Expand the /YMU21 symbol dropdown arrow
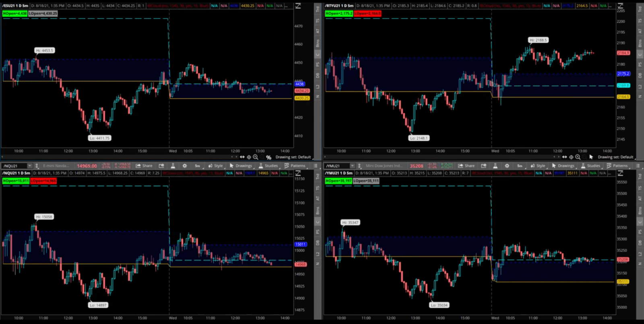Image resolution: width=644 pixels, height=324 pixels. click(352, 166)
